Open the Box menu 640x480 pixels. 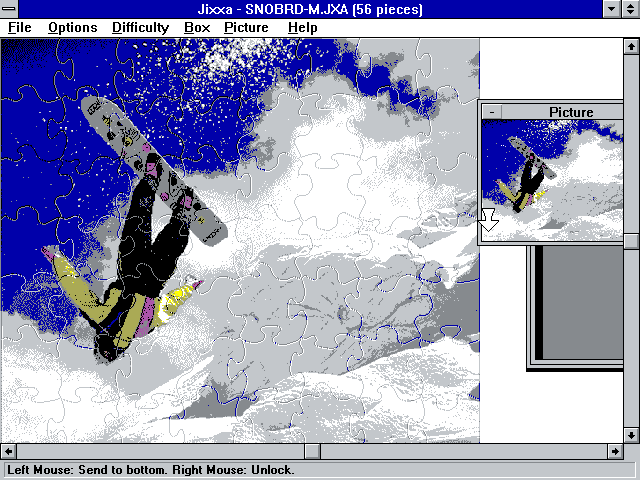coord(197,27)
